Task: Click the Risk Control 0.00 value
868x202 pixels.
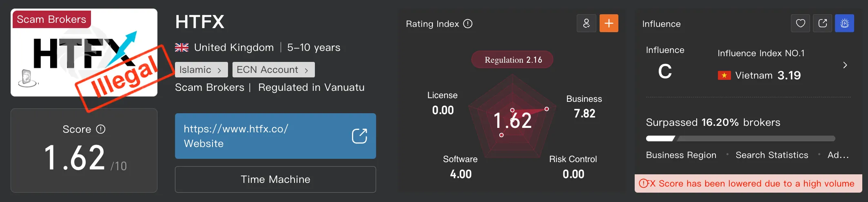Action: tap(573, 174)
